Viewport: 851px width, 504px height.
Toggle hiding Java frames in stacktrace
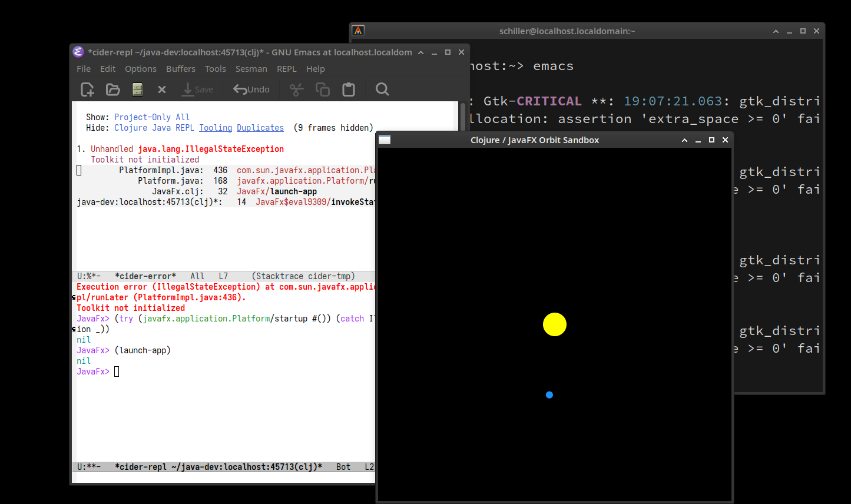[161, 128]
